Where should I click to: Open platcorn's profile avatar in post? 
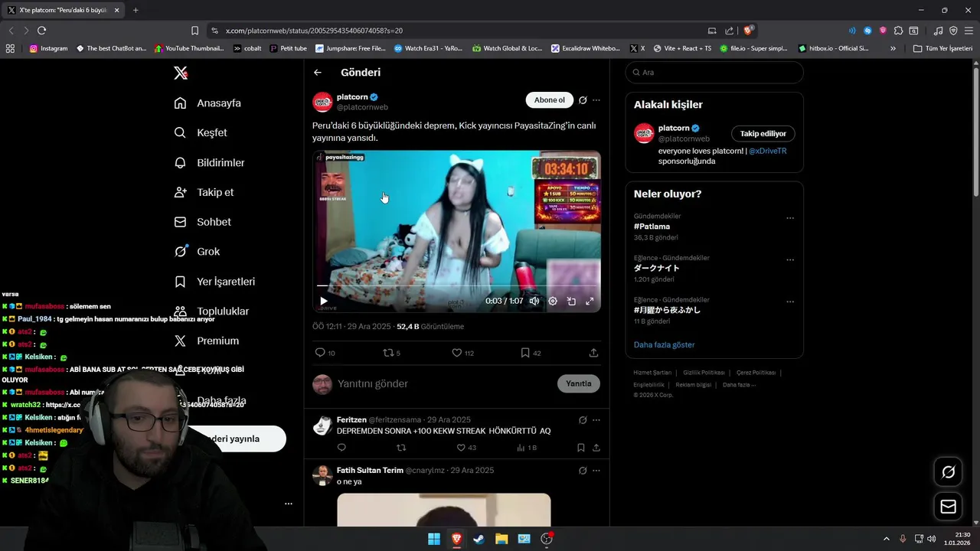pos(323,102)
